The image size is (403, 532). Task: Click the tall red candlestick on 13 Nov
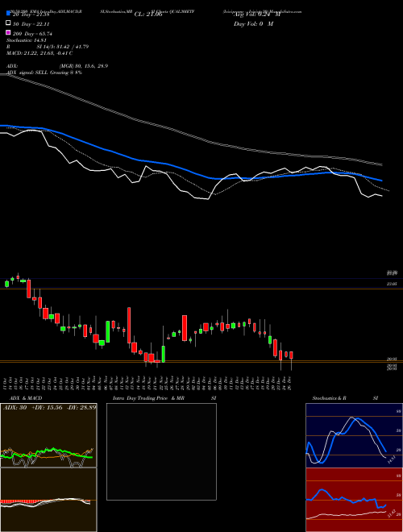(x=129, y=325)
